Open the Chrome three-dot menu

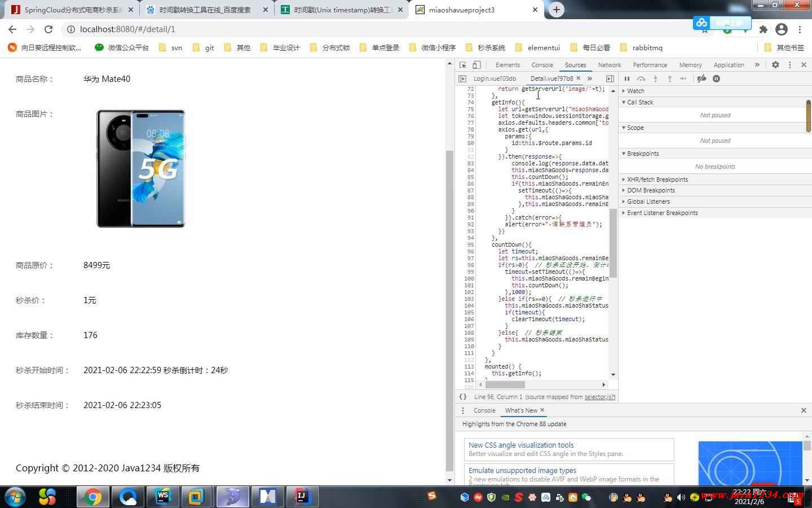800,29
